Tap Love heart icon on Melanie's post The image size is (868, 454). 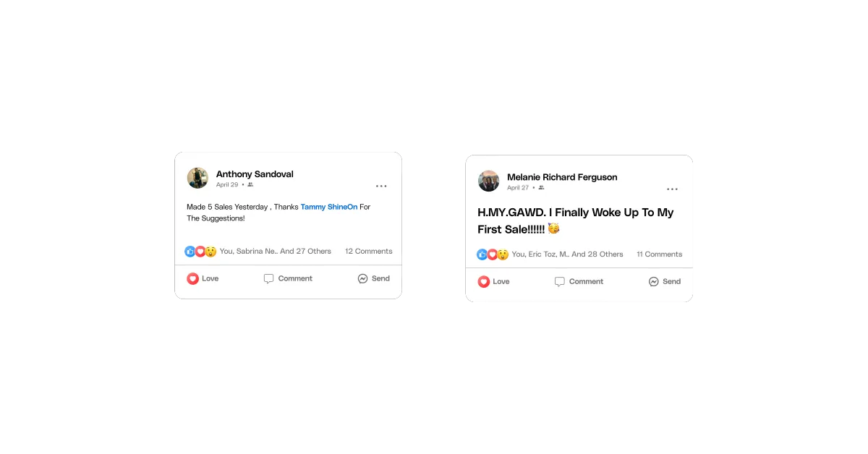(x=484, y=281)
